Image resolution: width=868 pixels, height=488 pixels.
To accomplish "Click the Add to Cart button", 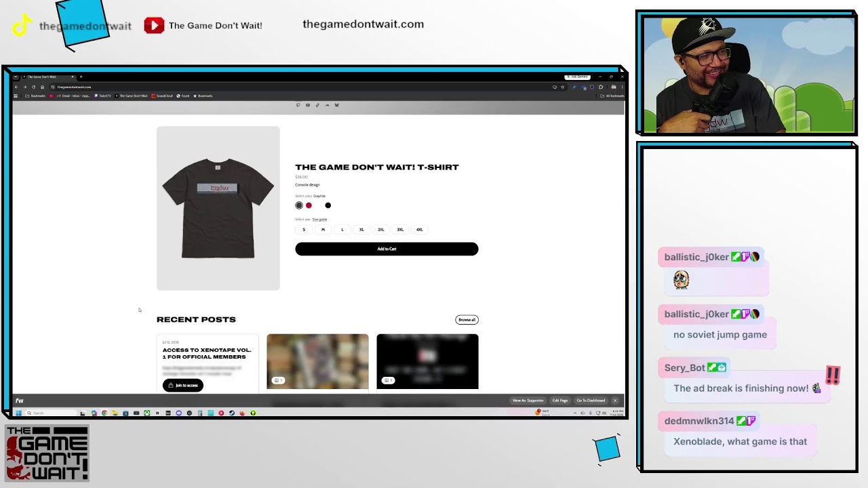I will pos(387,249).
